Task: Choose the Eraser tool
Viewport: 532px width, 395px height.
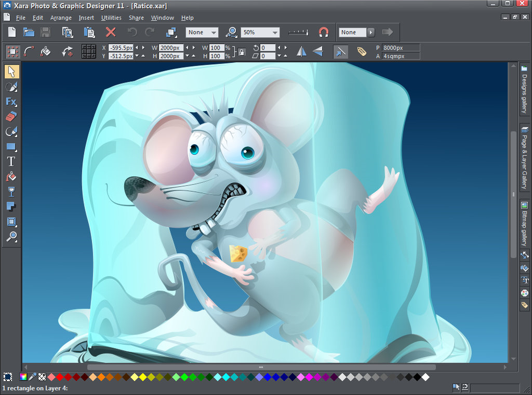Action: [x=11, y=116]
